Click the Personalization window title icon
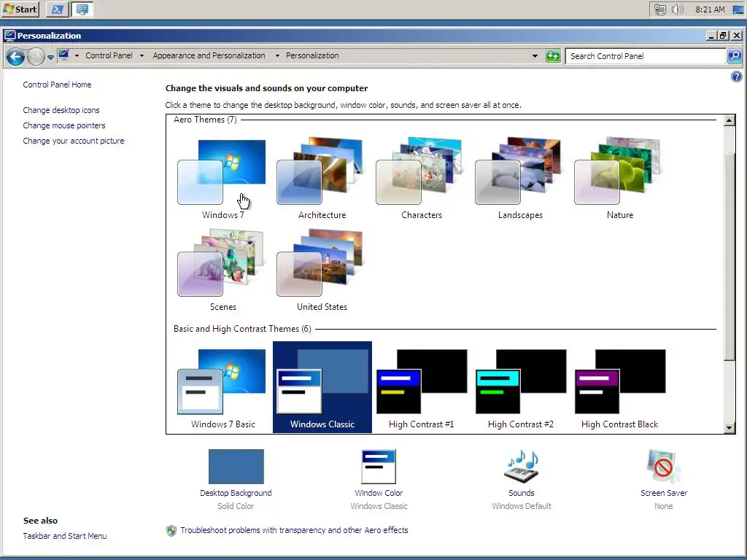The image size is (747, 560). pos(9,36)
